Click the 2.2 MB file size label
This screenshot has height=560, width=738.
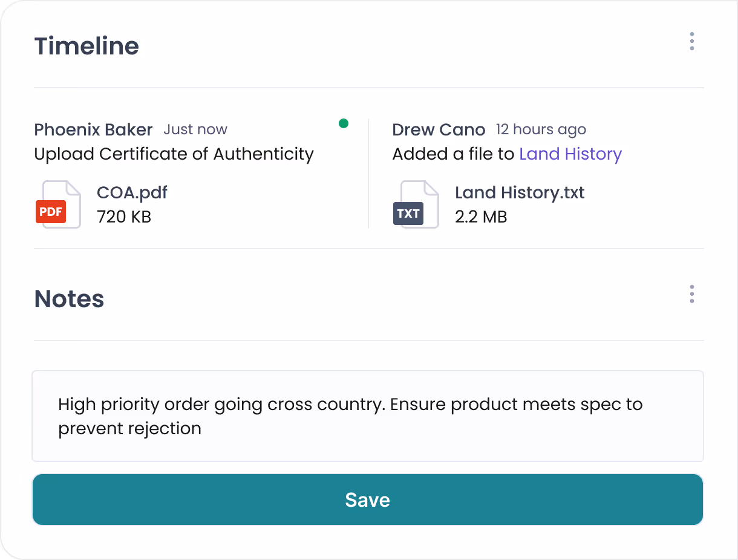pos(481,217)
